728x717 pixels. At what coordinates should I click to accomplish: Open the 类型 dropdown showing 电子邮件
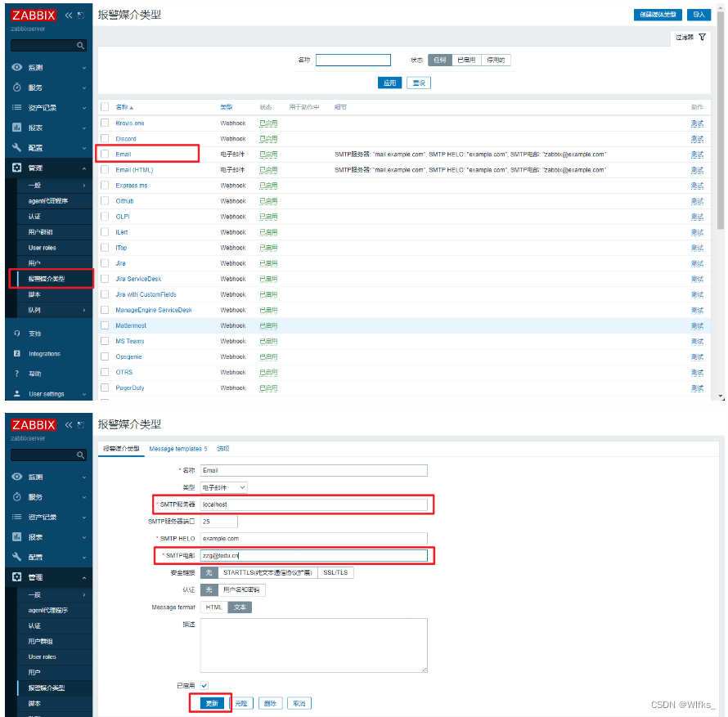tap(224, 487)
